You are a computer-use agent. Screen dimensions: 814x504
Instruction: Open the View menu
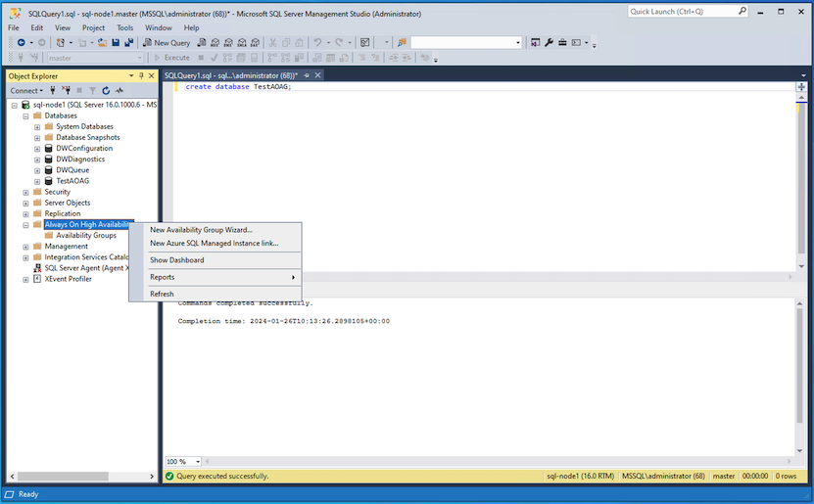(x=63, y=28)
